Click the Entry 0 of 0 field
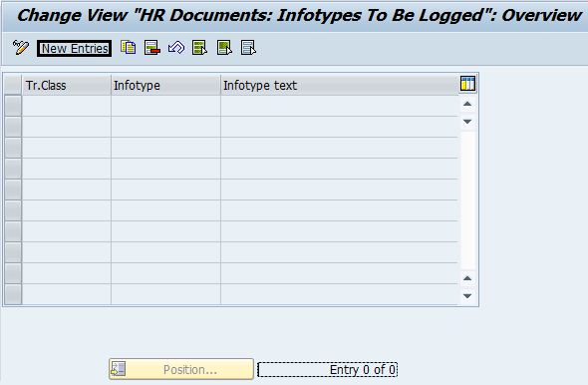Viewport: 588px width, 385px height. click(327, 370)
